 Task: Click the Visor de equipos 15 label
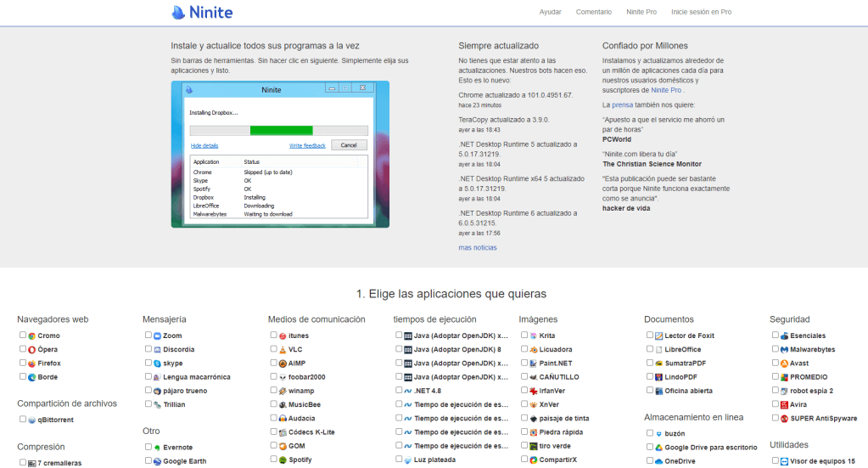(823, 461)
